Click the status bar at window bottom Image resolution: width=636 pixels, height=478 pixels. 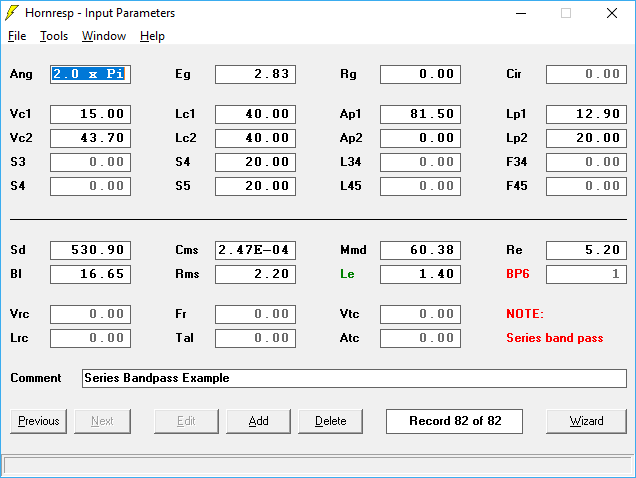coord(318,465)
